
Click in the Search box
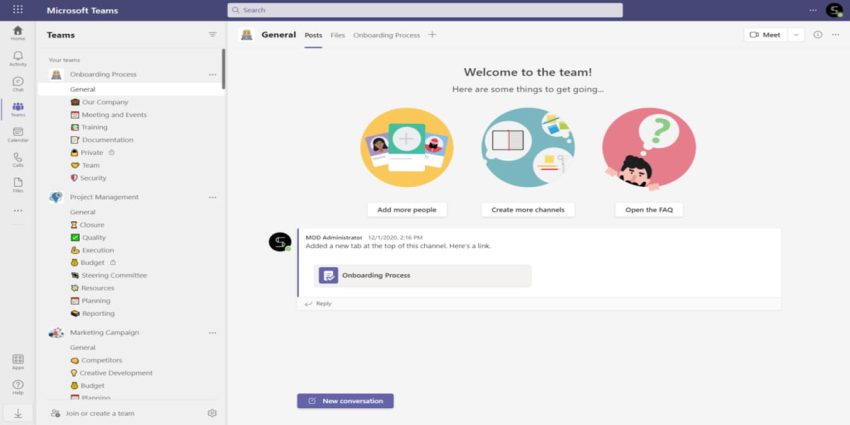(425, 10)
